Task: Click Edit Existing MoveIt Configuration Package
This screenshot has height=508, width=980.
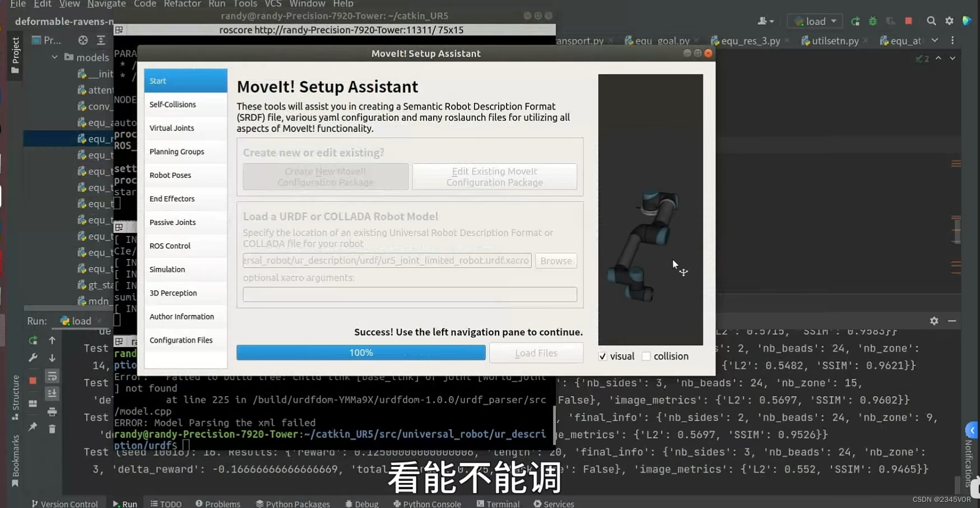Action: (494, 176)
